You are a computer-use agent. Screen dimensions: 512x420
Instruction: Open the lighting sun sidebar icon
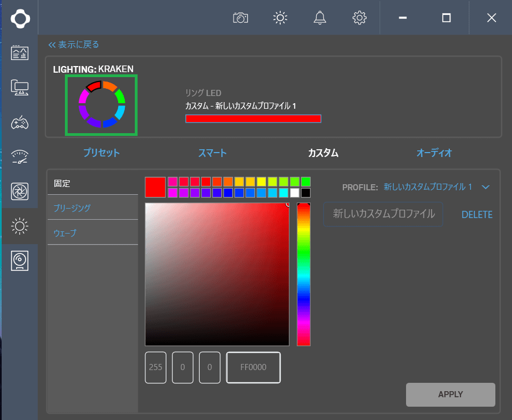[19, 226]
